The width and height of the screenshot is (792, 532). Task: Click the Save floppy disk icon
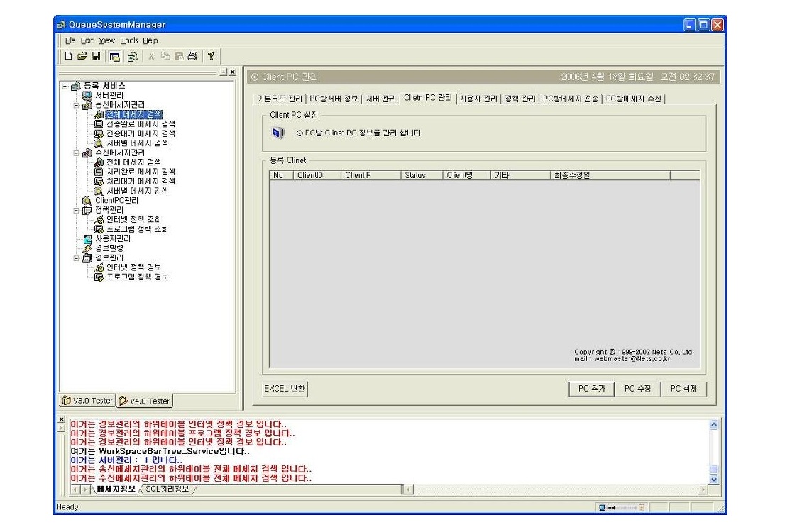coord(96,56)
